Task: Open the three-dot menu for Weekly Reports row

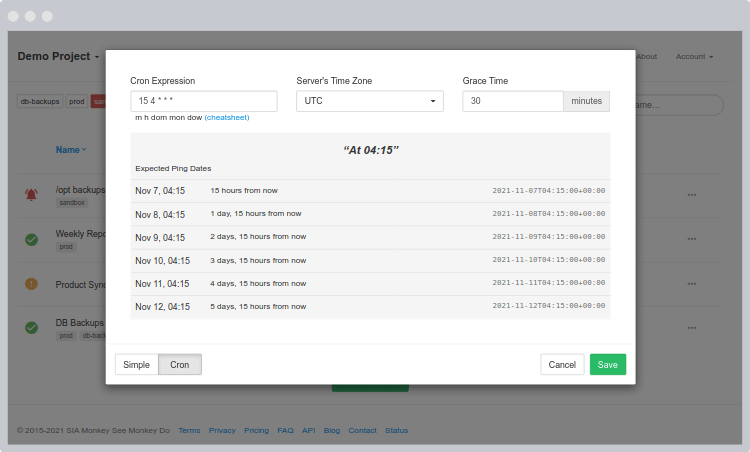Action: coord(692,239)
